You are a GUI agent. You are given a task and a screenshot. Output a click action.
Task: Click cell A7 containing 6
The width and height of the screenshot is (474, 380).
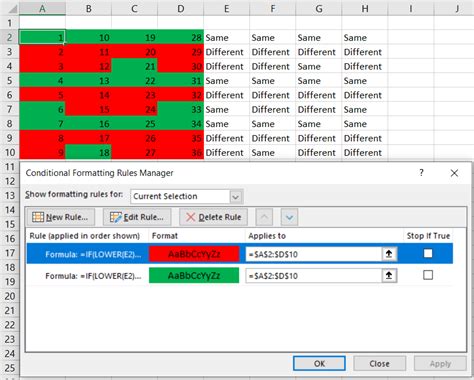coord(42,109)
